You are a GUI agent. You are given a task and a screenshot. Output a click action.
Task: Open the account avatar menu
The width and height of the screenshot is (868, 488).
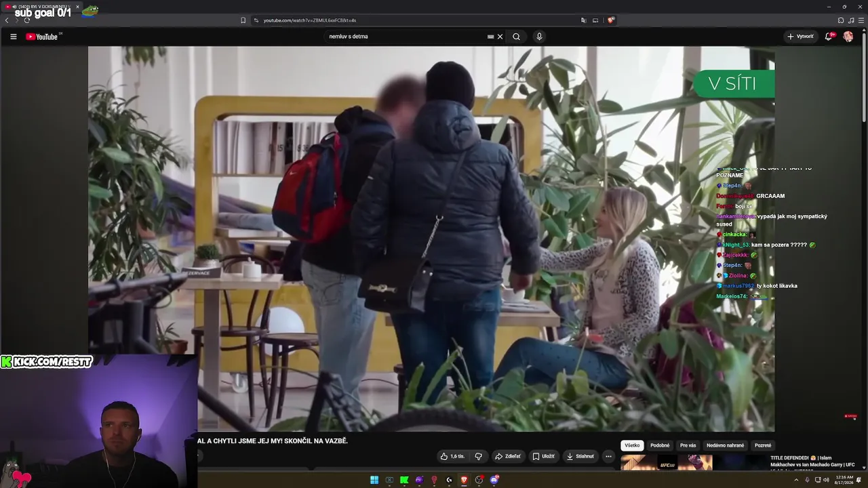tap(848, 37)
